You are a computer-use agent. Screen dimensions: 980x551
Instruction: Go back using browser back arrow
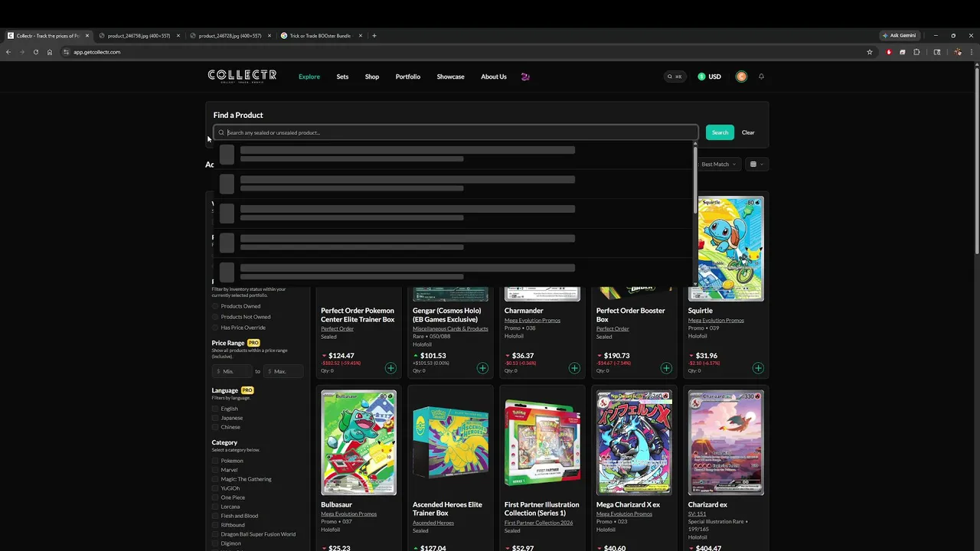pyautogui.click(x=8, y=52)
